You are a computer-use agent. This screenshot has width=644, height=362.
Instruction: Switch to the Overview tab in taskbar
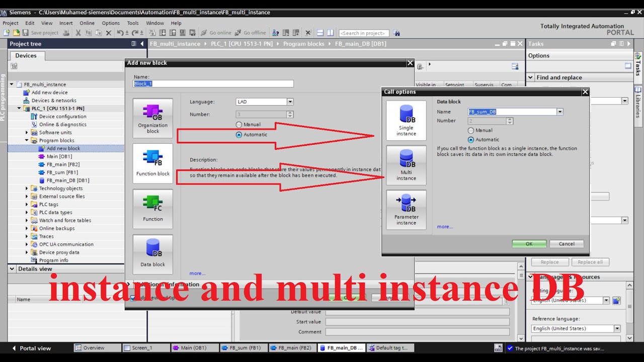tap(98, 348)
